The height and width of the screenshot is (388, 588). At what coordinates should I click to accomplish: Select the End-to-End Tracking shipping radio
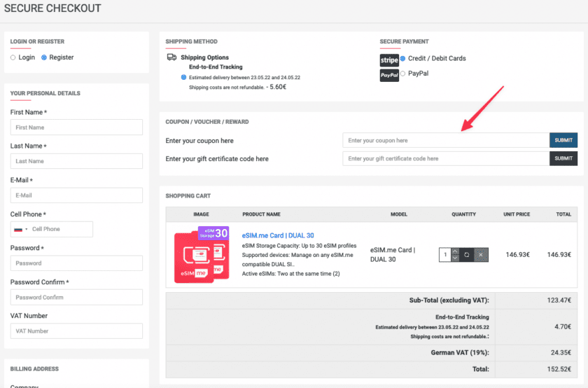(183, 77)
